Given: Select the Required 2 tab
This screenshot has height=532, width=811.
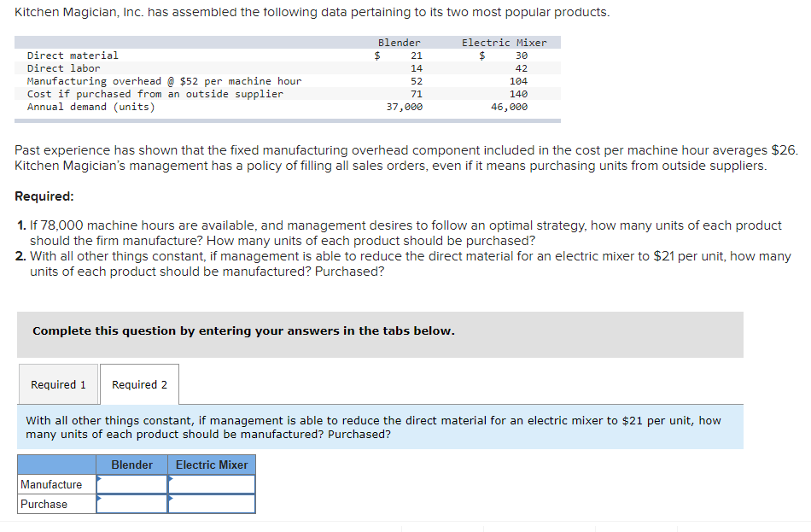Looking at the screenshot, I should point(140,384).
